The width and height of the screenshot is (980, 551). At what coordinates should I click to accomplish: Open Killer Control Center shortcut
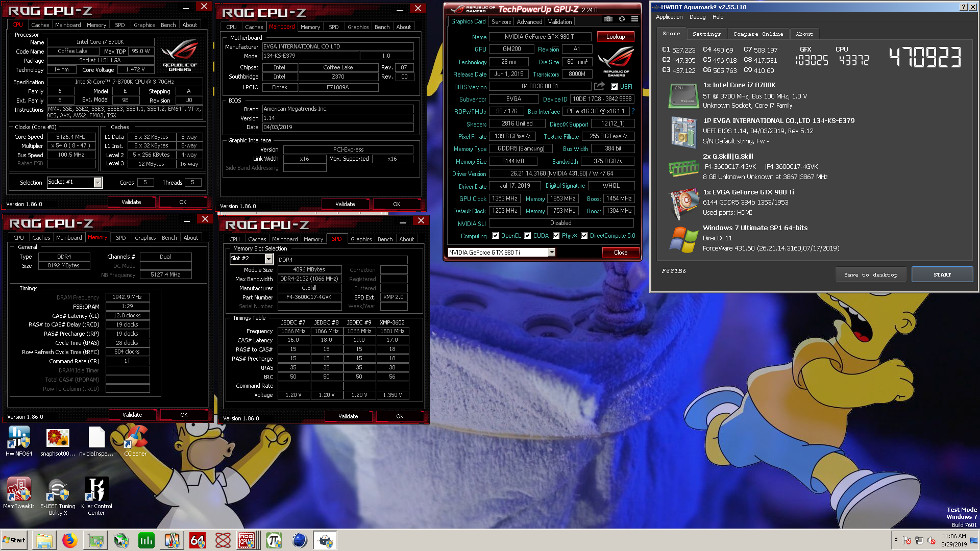click(96, 496)
